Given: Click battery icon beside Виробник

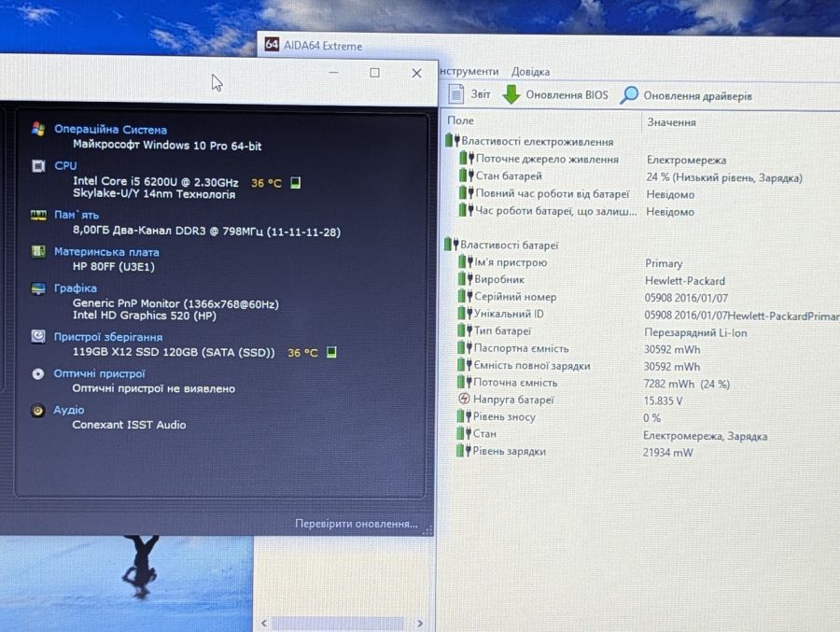Looking at the screenshot, I should click(466, 279).
